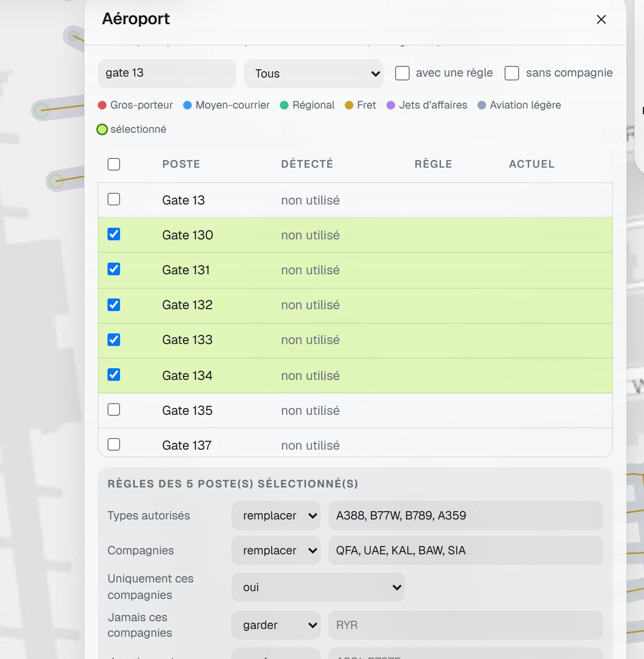
Task: Click Gate 135 non utilisé cell
Action: (310, 411)
